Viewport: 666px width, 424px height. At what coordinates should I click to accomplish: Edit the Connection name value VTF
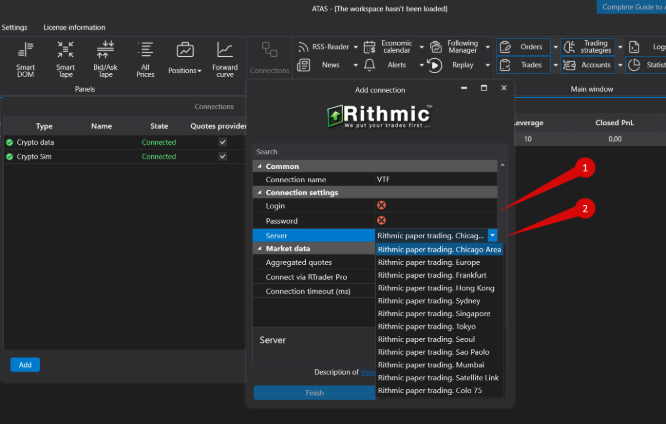pos(436,179)
